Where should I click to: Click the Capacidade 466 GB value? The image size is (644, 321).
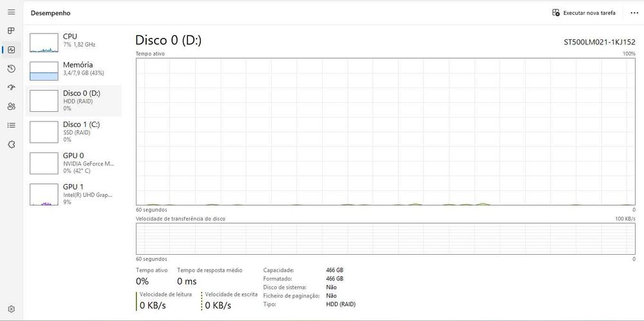pos(334,270)
